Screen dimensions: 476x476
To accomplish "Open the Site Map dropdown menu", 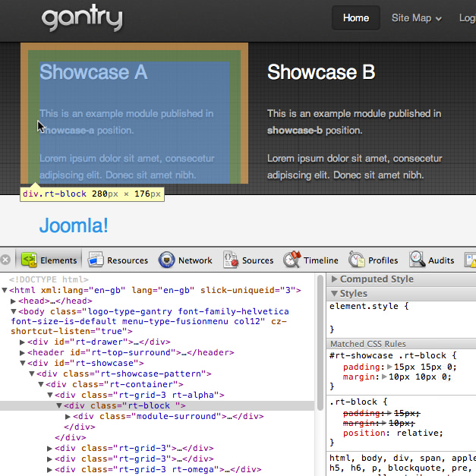I will (x=416, y=18).
